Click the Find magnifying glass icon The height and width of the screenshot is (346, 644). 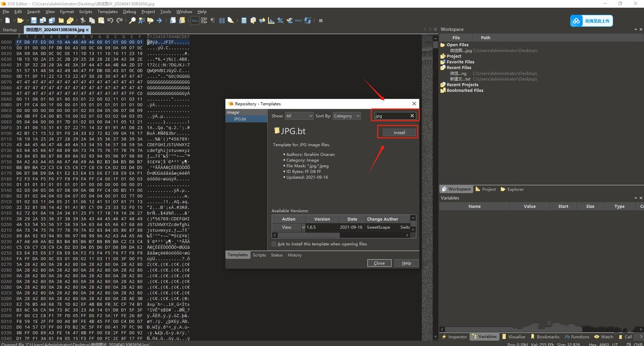click(132, 20)
